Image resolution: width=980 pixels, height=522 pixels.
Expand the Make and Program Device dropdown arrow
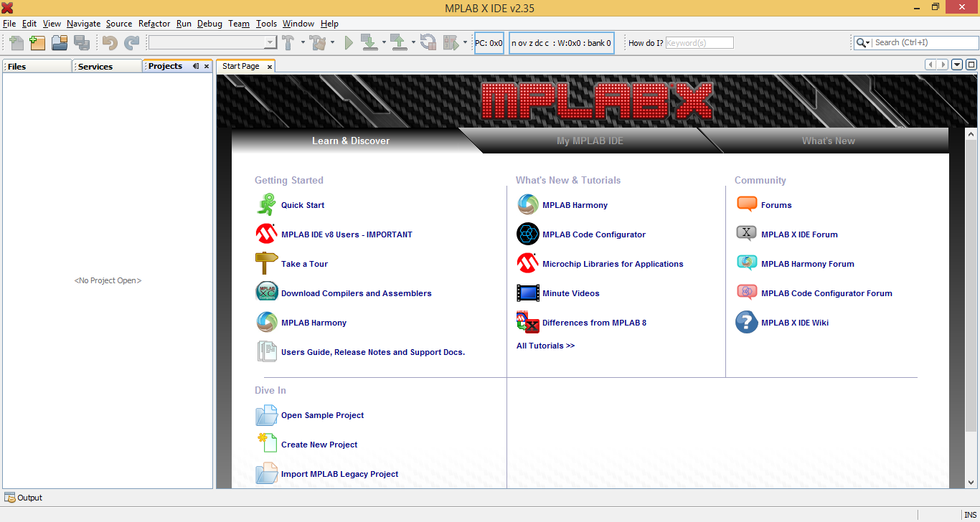click(384, 42)
